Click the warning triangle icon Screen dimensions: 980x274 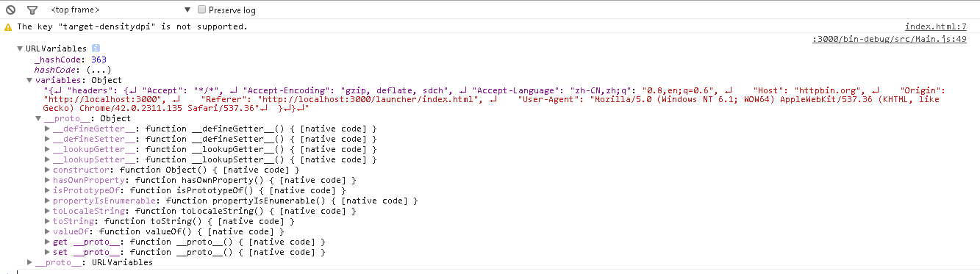click(x=9, y=26)
